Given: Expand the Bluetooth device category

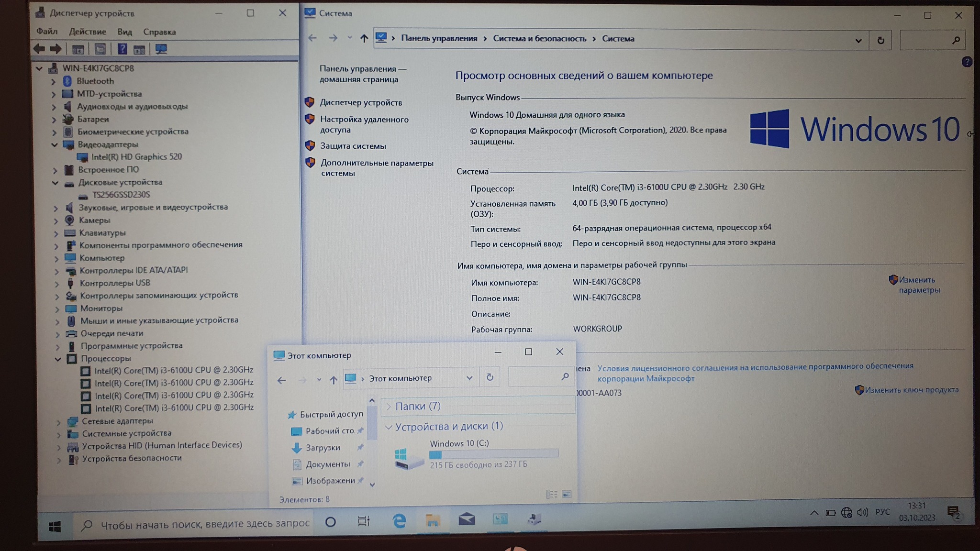Looking at the screenshot, I should point(54,81).
